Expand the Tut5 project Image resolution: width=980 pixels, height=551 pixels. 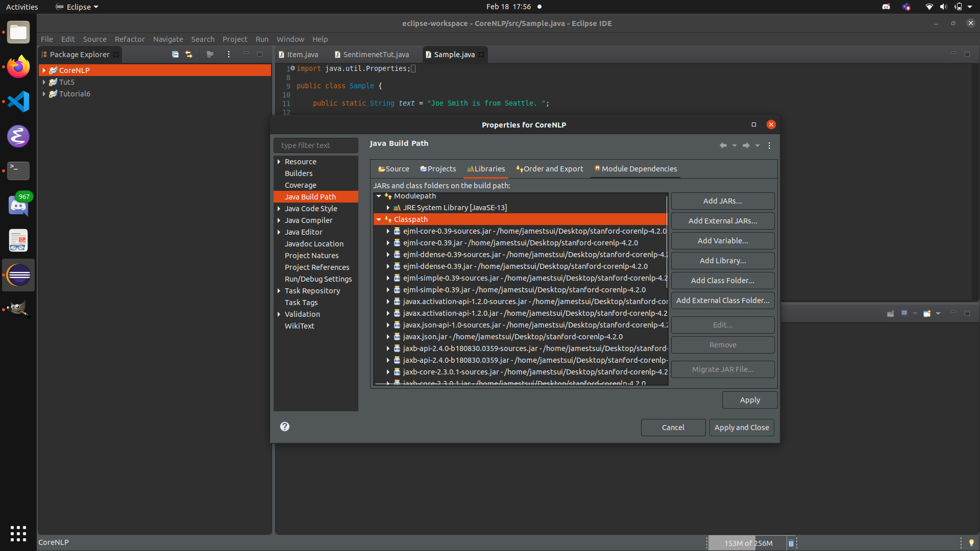click(x=44, y=82)
